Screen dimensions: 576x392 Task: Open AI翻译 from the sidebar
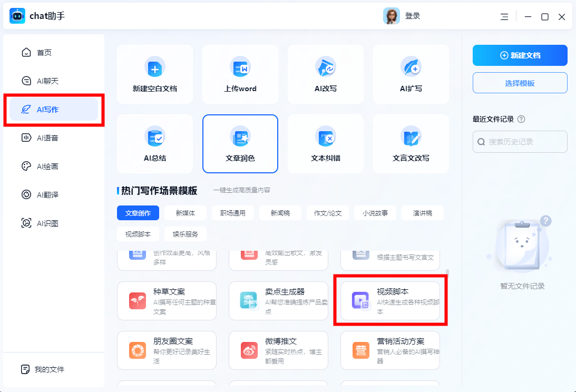(47, 195)
